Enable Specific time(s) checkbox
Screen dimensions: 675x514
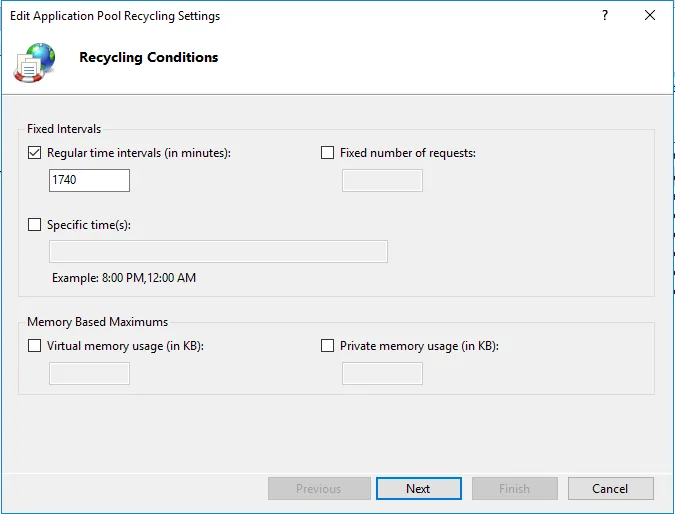pyautogui.click(x=34, y=225)
